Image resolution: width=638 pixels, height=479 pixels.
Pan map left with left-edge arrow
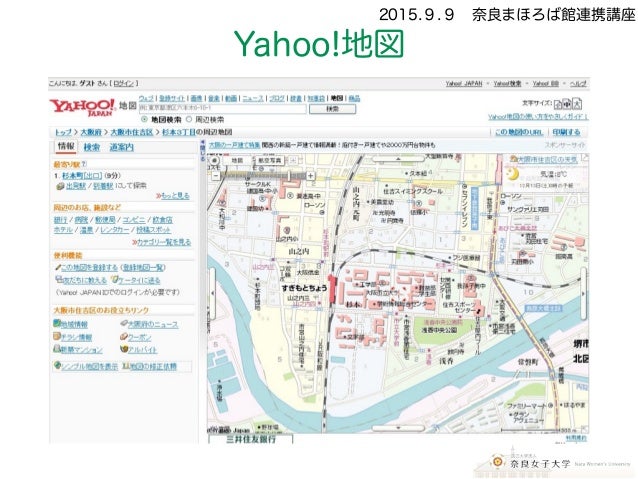(212, 293)
